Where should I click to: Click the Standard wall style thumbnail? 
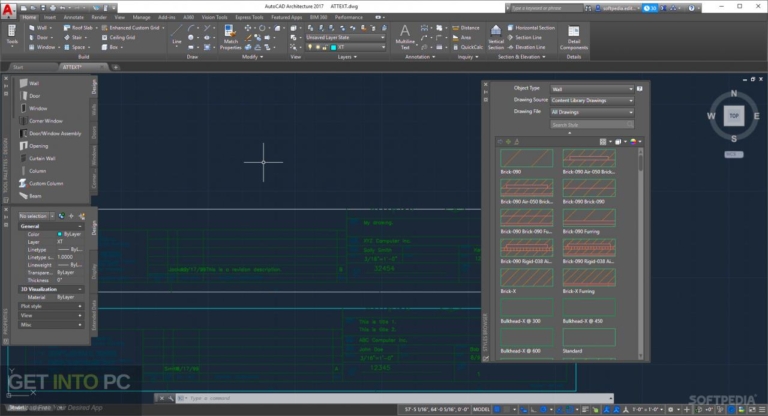coord(589,337)
